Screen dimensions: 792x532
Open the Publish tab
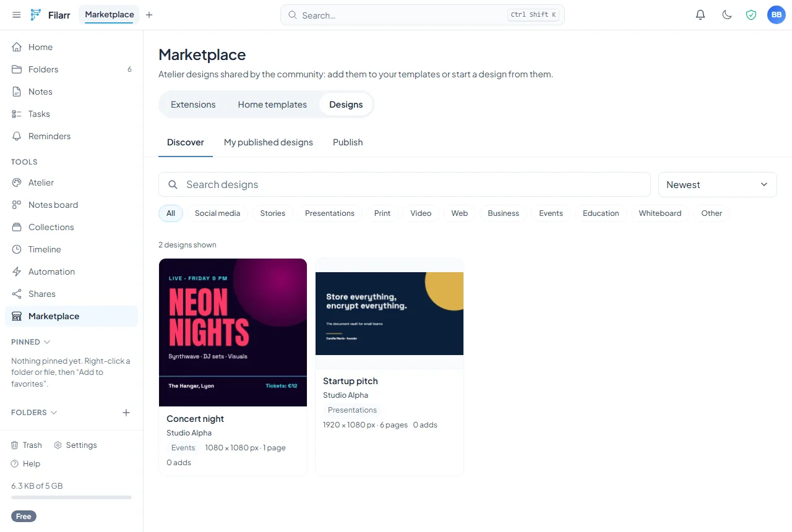[x=348, y=142]
